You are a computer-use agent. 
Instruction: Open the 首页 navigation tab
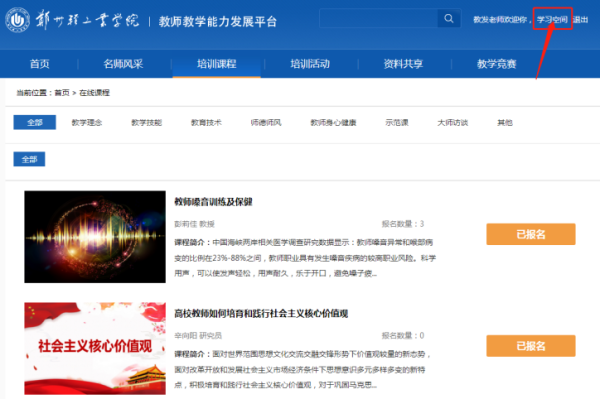[x=40, y=64]
